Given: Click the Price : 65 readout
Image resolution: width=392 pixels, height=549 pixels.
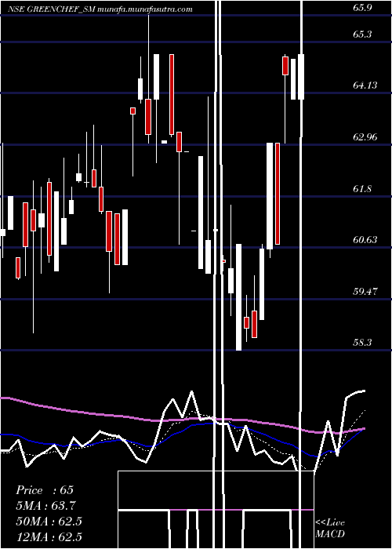Looking at the screenshot, I should 45,490.
